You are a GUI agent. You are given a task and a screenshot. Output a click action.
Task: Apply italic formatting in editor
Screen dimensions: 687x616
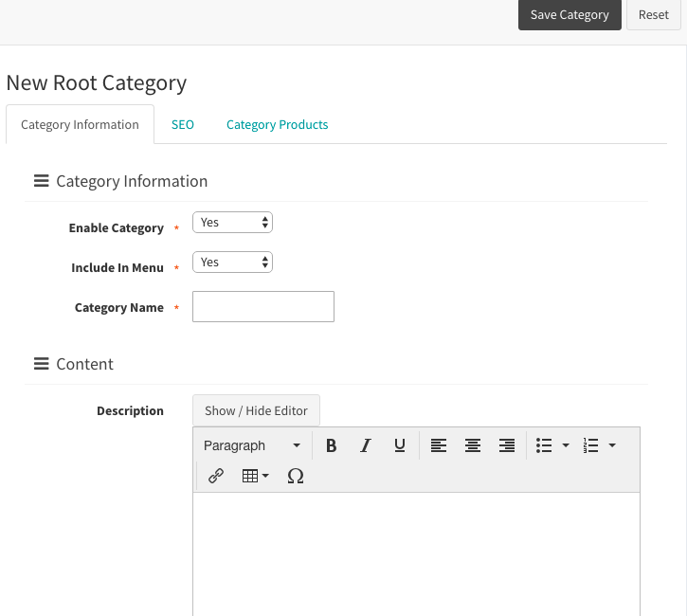(366, 445)
